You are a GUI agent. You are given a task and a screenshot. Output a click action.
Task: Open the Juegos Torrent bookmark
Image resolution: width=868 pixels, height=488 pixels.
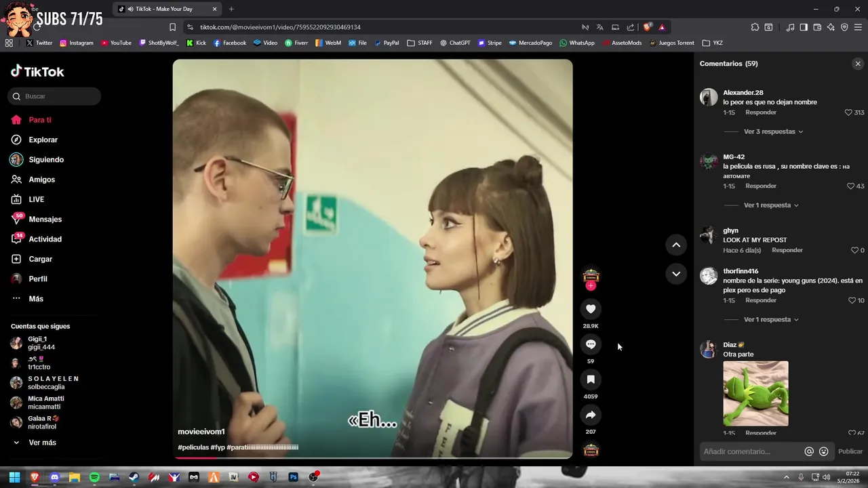click(671, 43)
